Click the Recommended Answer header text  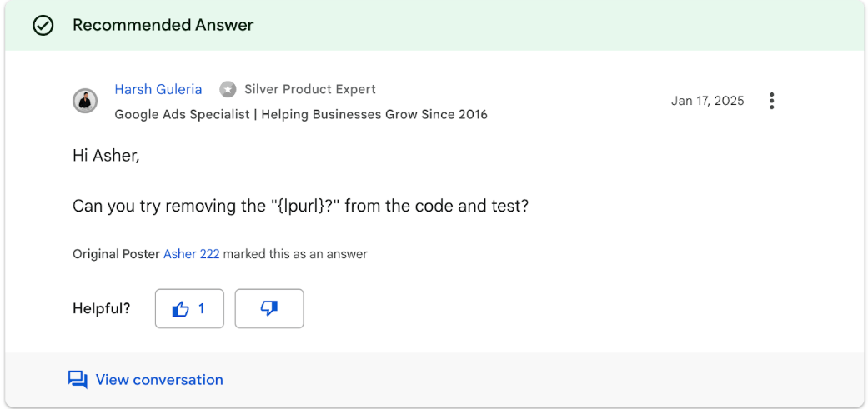point(163,26)
